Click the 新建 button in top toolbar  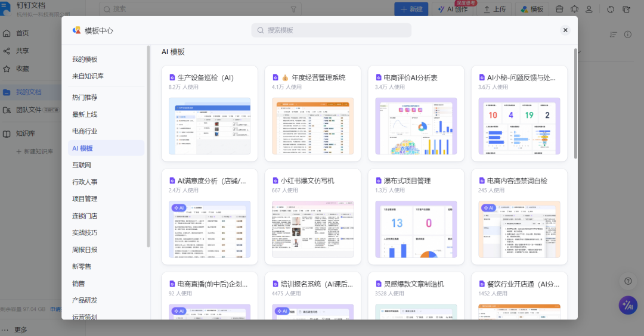pos(411,9)
